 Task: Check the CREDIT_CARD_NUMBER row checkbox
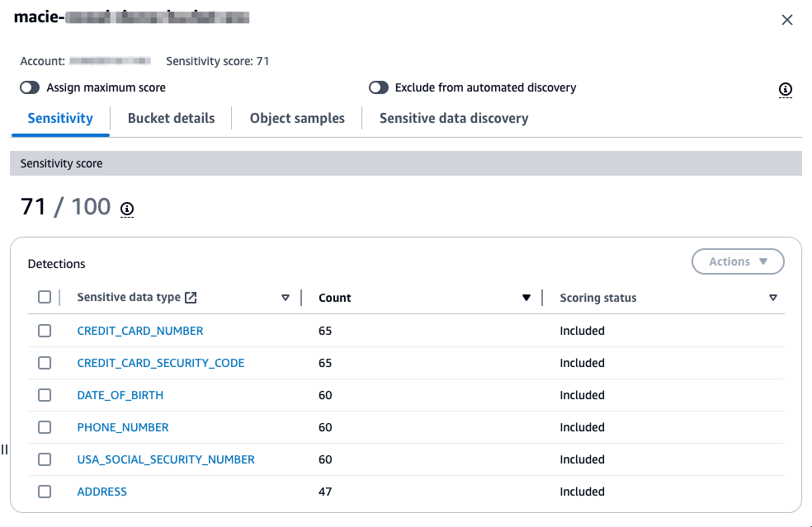pos(45,330)
